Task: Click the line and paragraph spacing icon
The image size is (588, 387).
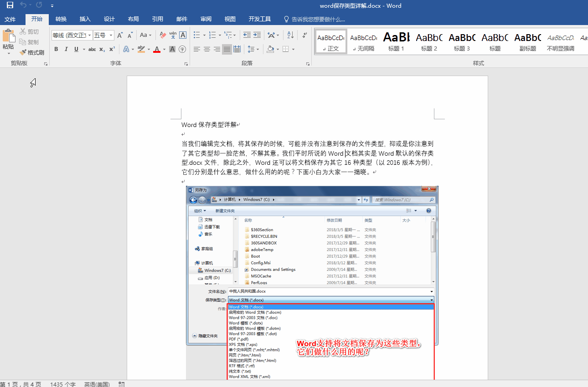Action: click(251, 49)
